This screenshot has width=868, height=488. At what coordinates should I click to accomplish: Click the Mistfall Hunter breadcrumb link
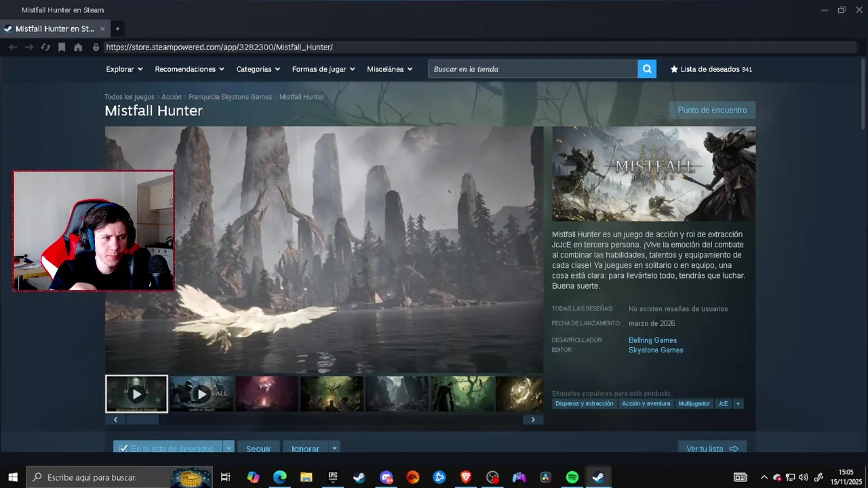click(302, 97)
